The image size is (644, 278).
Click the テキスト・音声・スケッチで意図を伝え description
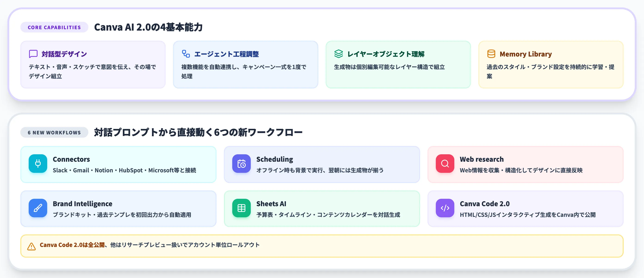tap(92, 72)
